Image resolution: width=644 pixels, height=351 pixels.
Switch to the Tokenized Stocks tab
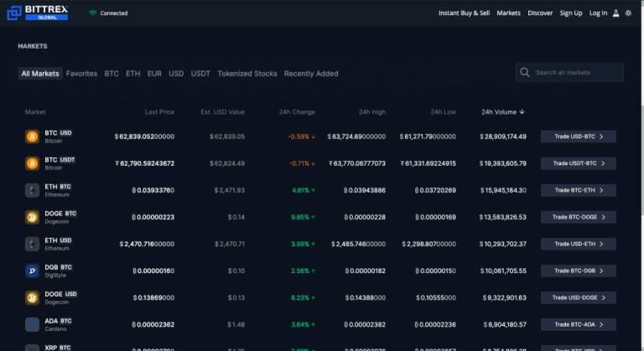[247, 74]
